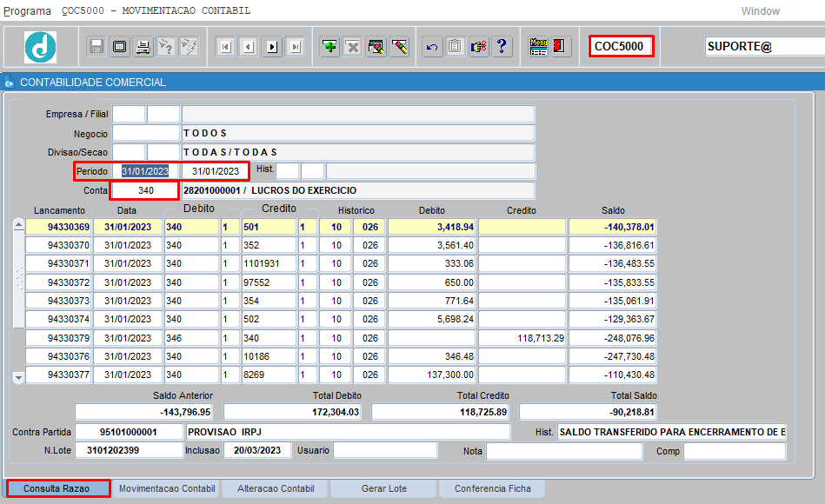This screenshot has height=504, width=825.
Task: Click the Inclusao date field 20/03/2023
Action: (257, 450)
